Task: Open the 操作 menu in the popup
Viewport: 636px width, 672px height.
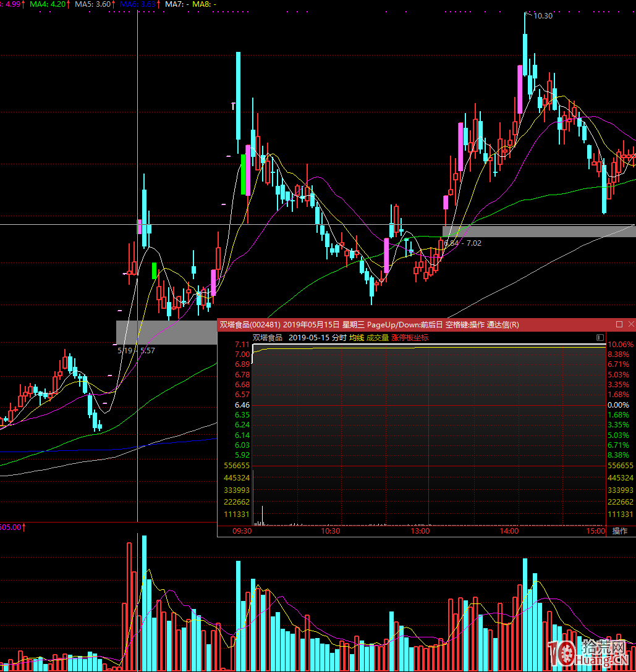Action: point(620,531)
